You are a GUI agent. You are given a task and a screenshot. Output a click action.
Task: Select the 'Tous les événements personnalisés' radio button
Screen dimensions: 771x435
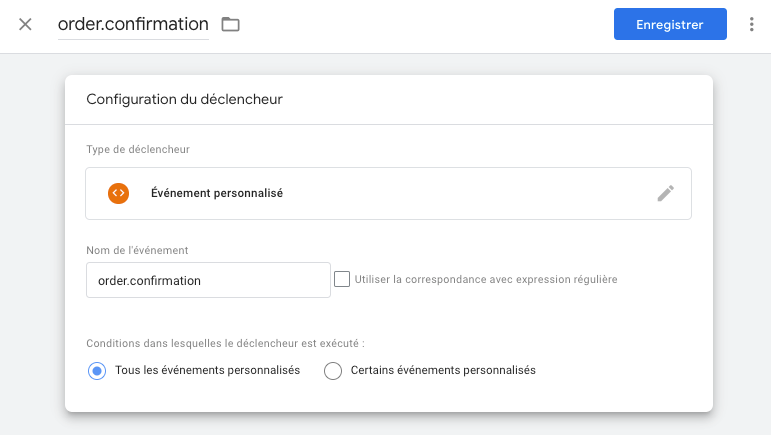pos(97,370)
